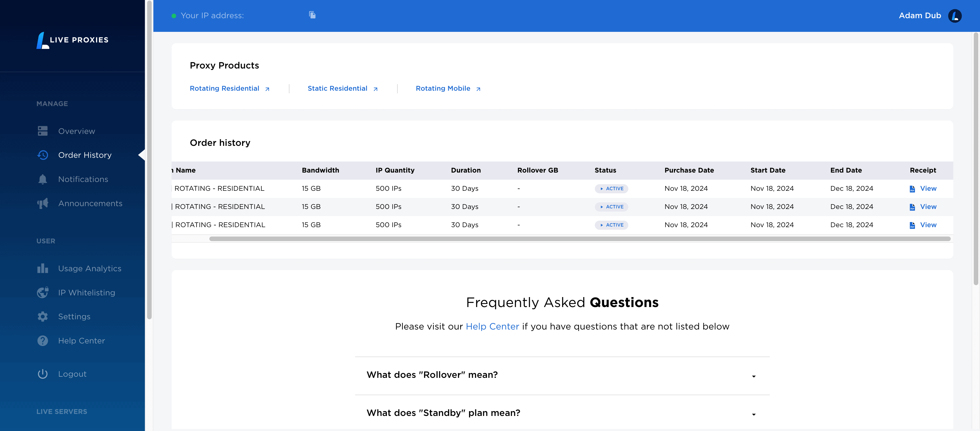Screen dimensions: 980x431
Task: Click the Usage Analytics bar chart icon
Action: tap(43, 268)
